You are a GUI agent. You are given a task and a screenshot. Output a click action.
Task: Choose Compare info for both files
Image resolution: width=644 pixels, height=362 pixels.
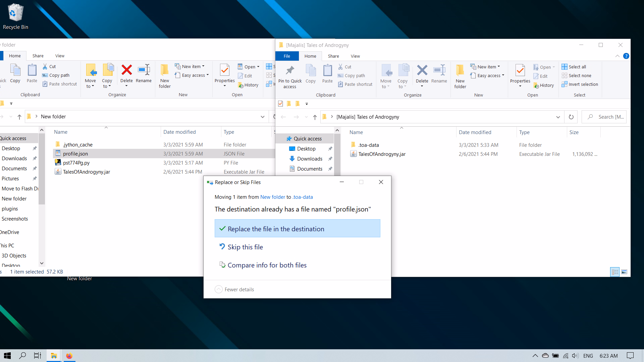click(x=297, y=265)
